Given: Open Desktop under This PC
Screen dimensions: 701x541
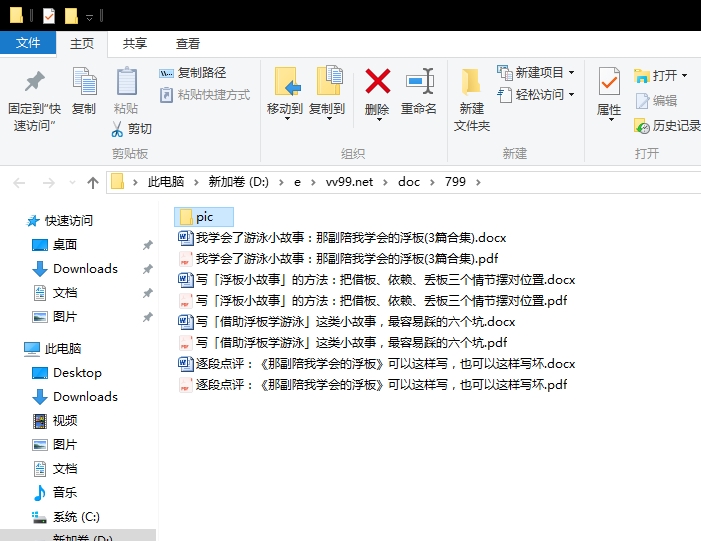Looking at the screenshot, I should [67, 372].
